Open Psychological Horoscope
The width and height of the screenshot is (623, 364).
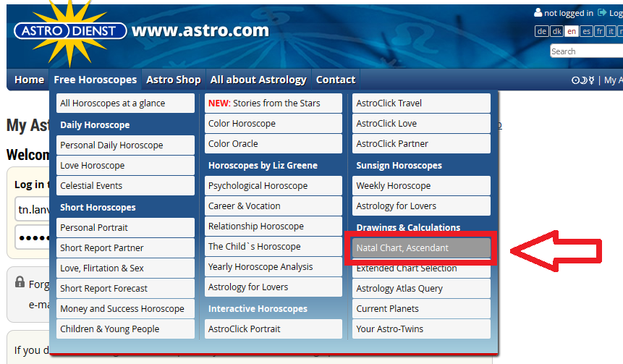coord(274,185)
